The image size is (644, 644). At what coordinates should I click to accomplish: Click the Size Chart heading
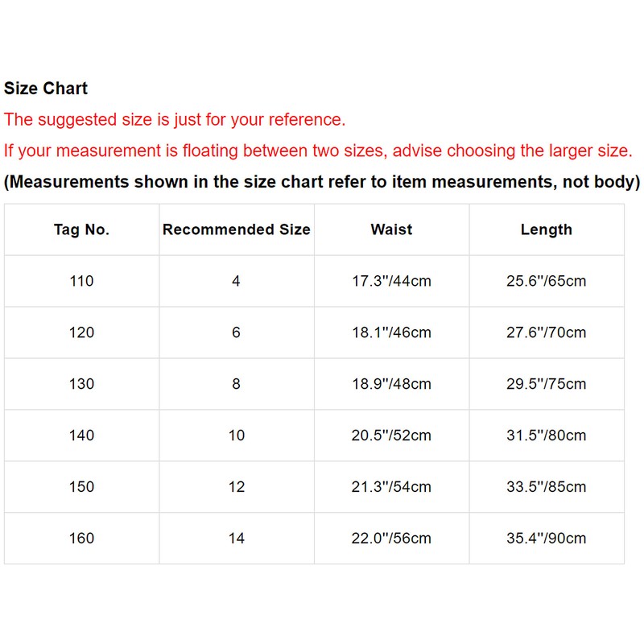pos(46,89)
